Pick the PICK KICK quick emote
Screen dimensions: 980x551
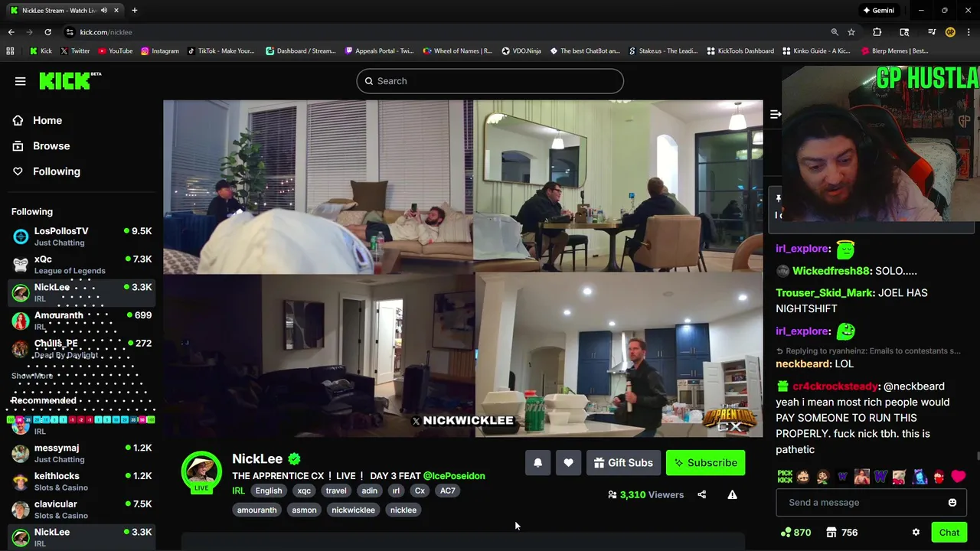[785, 476]
